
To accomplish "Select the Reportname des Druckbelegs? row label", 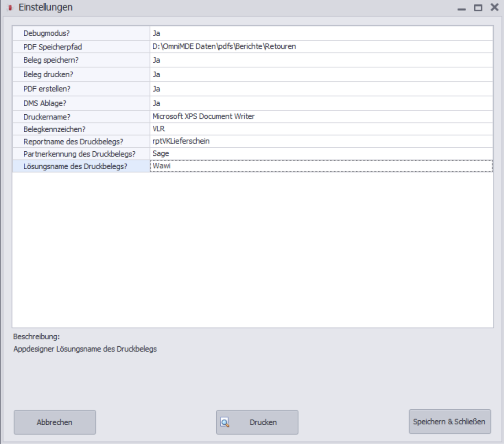I will [x=81, y=141].
